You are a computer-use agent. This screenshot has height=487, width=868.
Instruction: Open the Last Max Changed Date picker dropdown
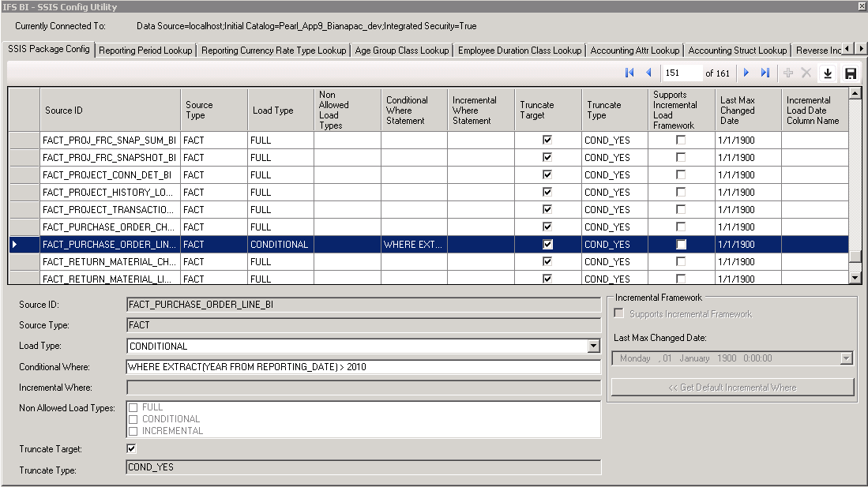847,358
